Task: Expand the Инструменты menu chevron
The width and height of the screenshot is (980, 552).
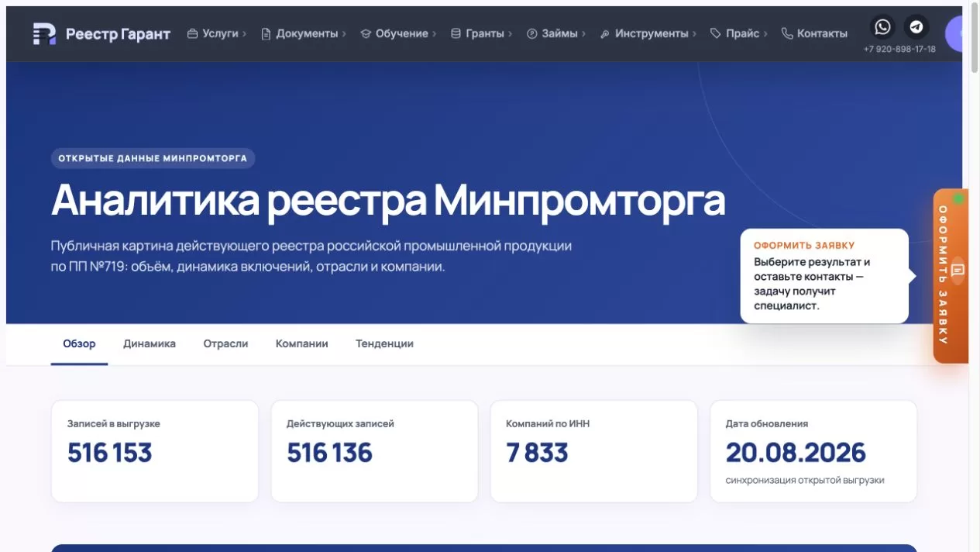Action: point(694,34)
